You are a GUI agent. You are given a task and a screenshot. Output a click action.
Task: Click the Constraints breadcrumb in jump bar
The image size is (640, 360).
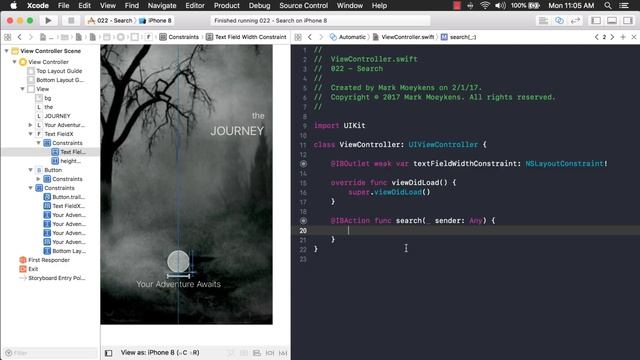click(x=179, y=37)
